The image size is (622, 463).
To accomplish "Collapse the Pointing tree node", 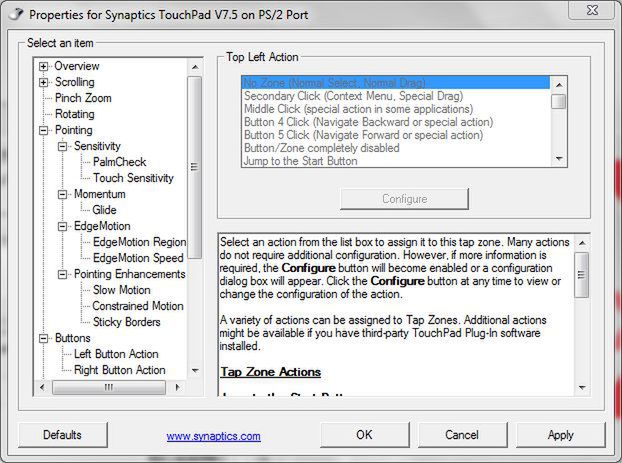I will point(44,130).
